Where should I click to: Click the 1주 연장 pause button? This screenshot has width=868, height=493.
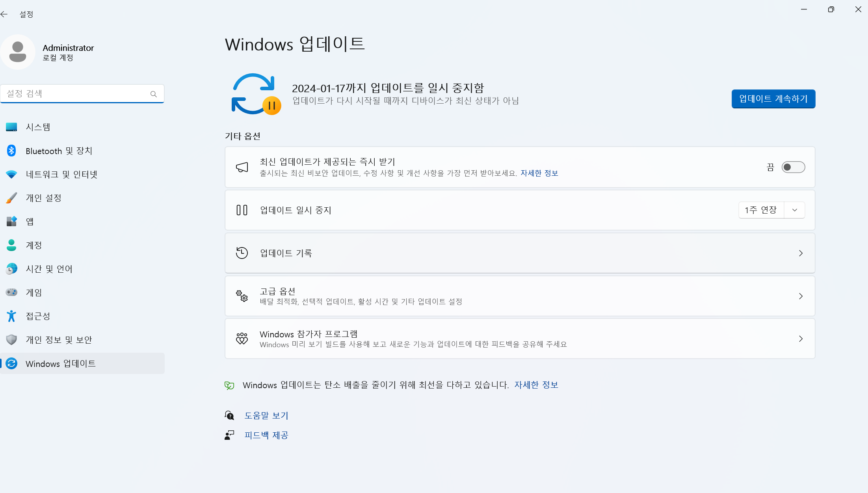761,210
